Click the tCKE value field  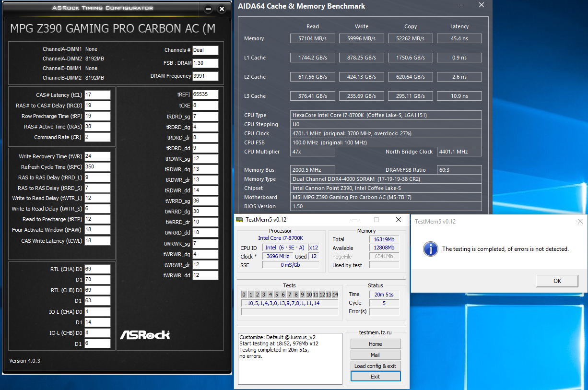(x=205, y=106)
